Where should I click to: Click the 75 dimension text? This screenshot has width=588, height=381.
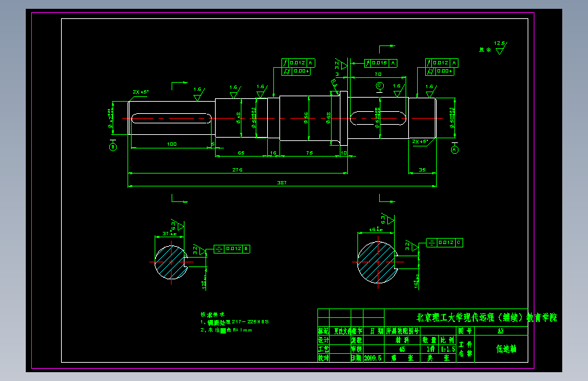point(309,153)
